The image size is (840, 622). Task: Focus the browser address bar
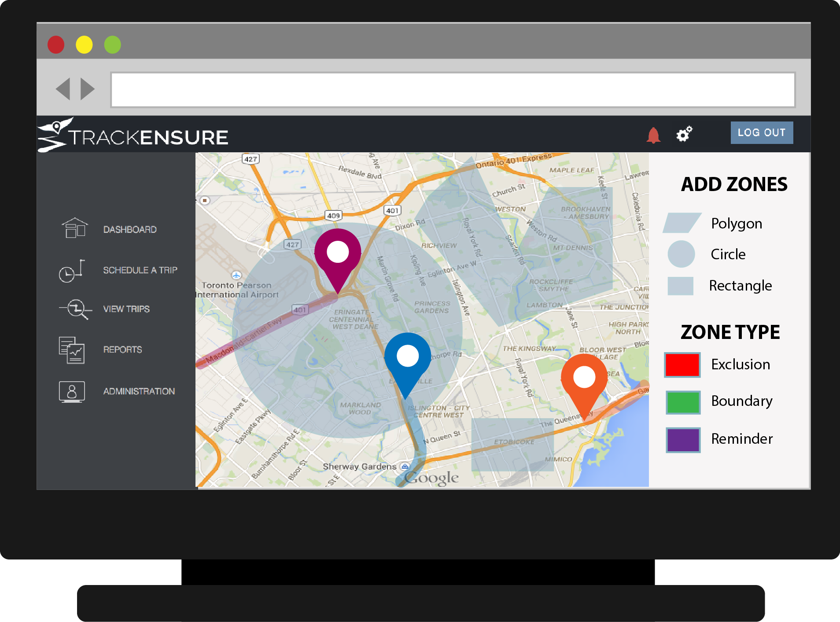[453, 90]
